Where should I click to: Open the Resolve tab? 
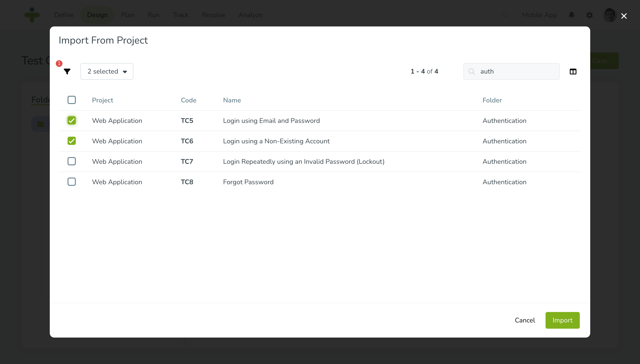point(214,15)
